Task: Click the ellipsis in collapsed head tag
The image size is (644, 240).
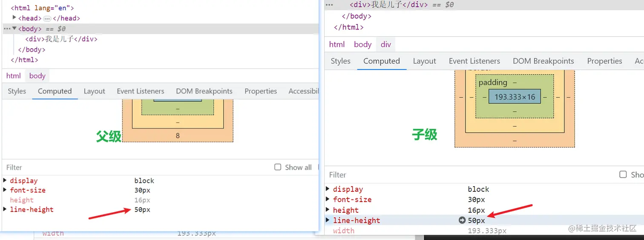Action: [47, 18]
